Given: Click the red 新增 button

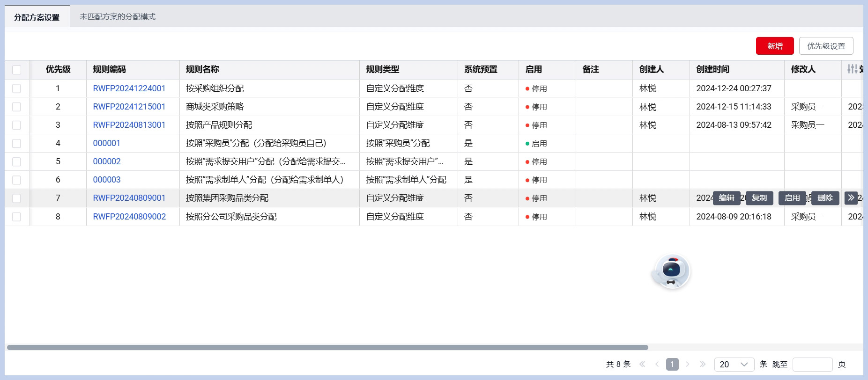Looking at the screenshot, I should point(774,46).
